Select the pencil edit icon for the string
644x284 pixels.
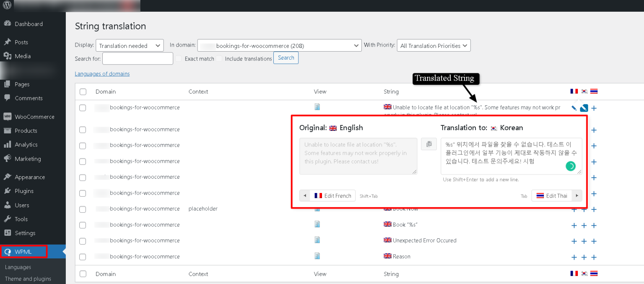pyautogui.click(x=574, y=107)
